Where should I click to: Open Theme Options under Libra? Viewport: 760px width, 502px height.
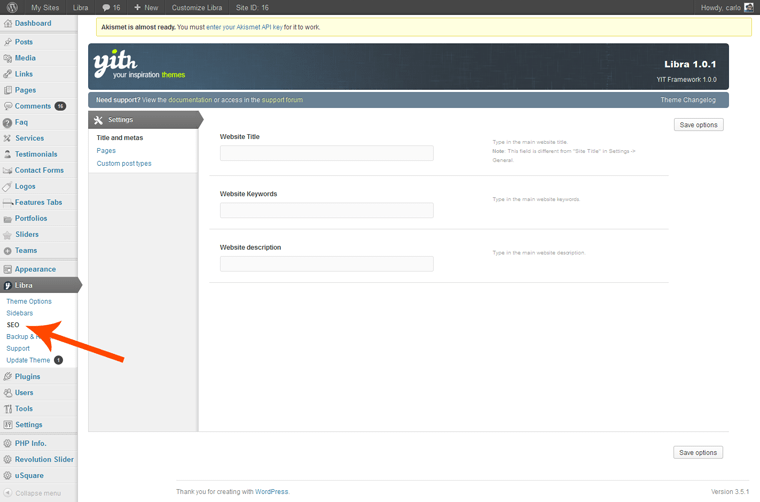click(x=29, y=301)
